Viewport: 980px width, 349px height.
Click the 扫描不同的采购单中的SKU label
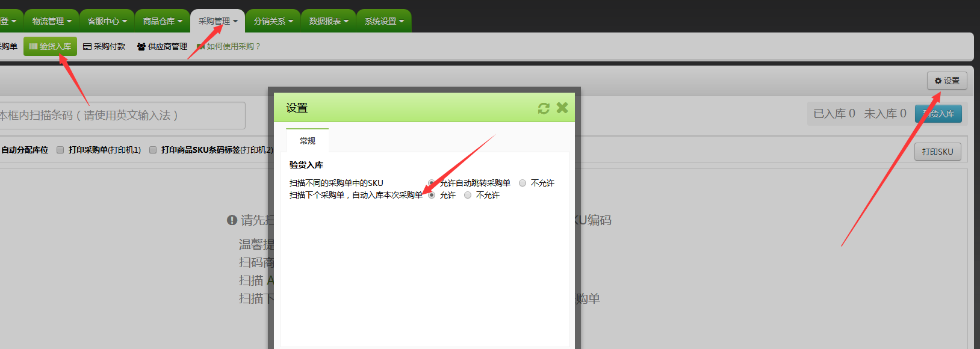pos(336,183)
